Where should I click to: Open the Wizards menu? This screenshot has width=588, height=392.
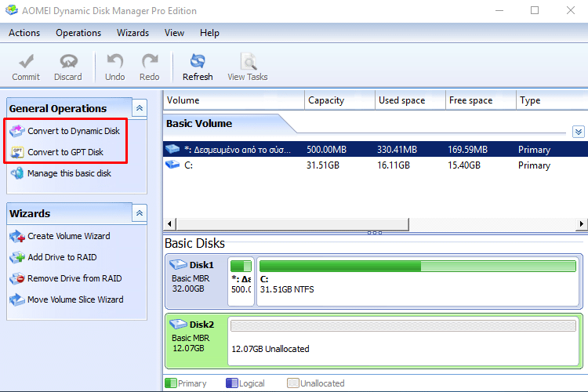pos(132,33)
